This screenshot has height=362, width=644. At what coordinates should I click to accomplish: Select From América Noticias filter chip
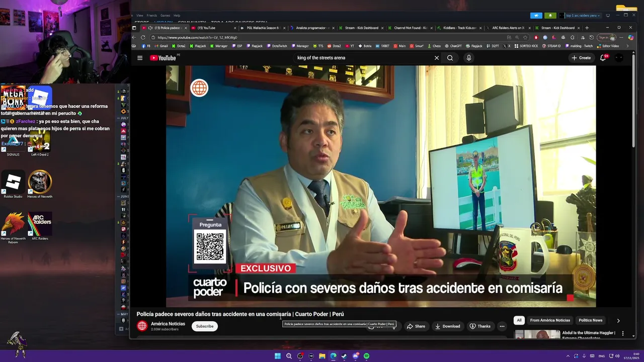pyautogui.click(x=550, y=320)
